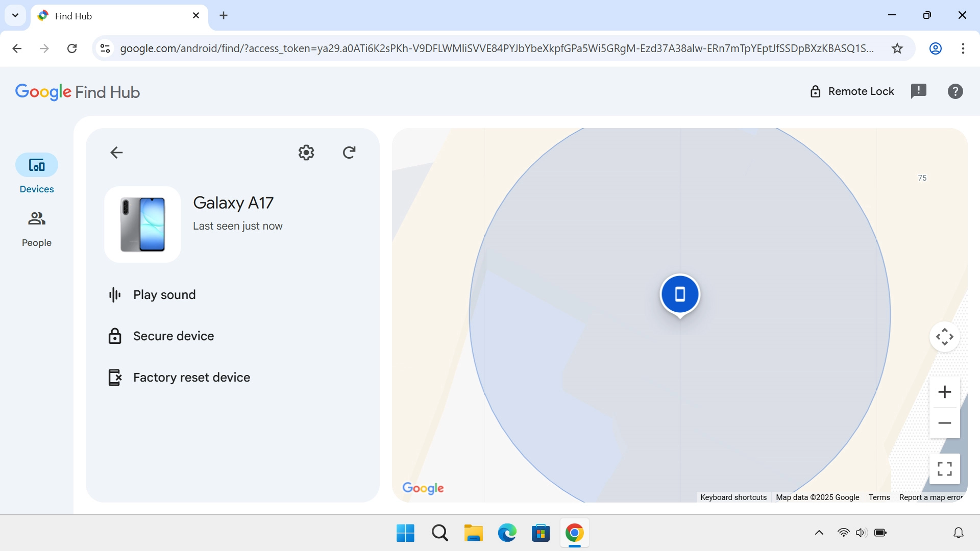This screenshot has width=980, height=551.
Task: Open the Galaxy A17 device settings gear
Action: (306, 152)
